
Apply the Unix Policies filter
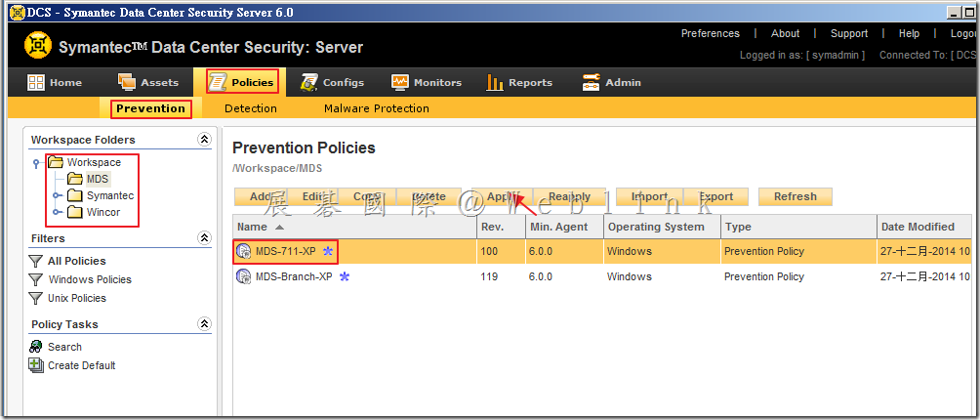tap(76, 298)
